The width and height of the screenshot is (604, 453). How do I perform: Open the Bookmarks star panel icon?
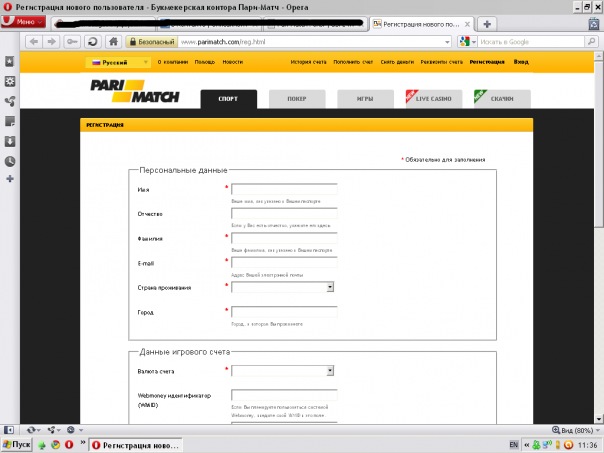tap(10, 61)
